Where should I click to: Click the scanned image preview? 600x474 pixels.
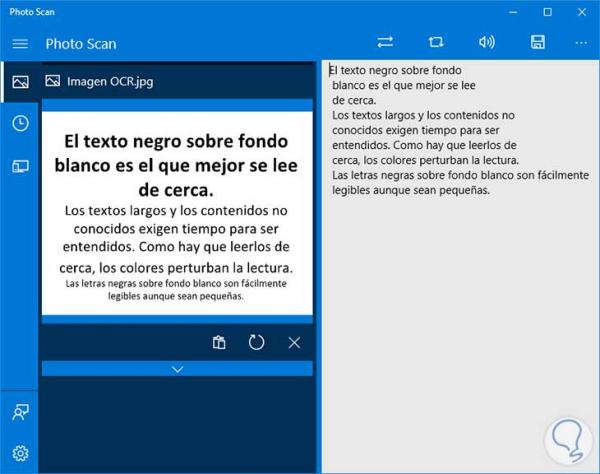coord(177,213)
